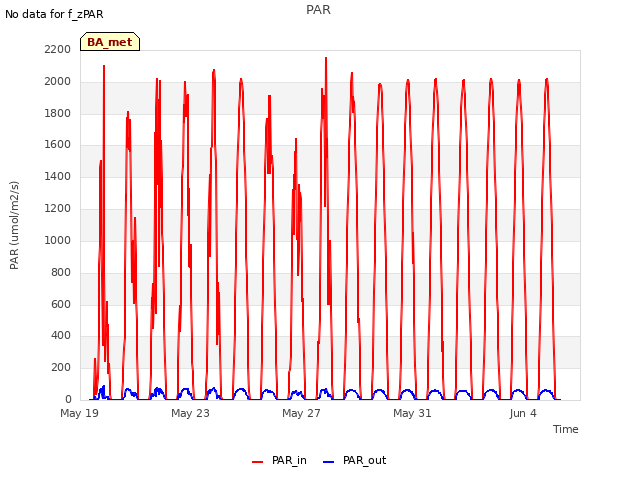Click the Time axis title

[566, 429]
